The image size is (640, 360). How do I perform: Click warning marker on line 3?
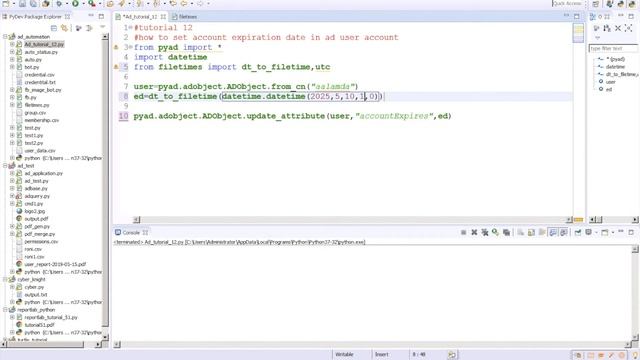[116, 47]
